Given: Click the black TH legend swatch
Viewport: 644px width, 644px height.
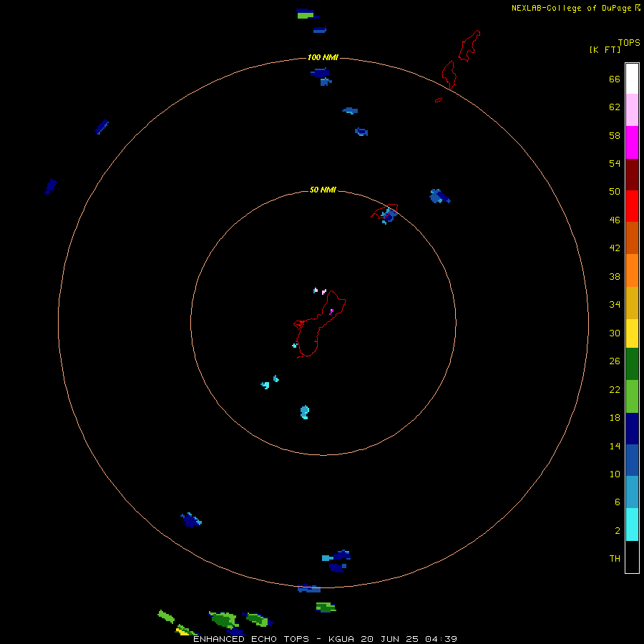Looking at the screenshot, I should (x=632, y=557).
